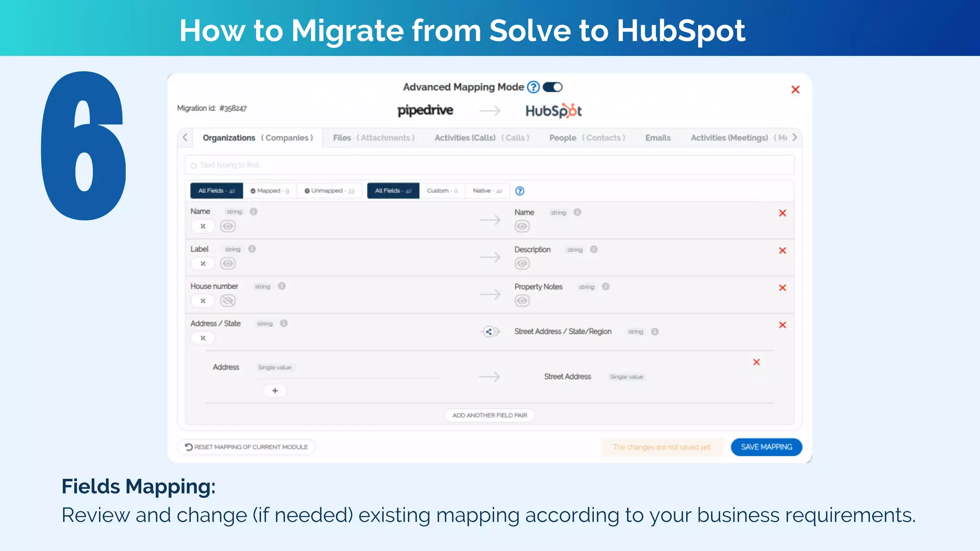Open the field filter help icon
Image resolution: width=980 pixels, height=551 pixels.
pos(520,191)
